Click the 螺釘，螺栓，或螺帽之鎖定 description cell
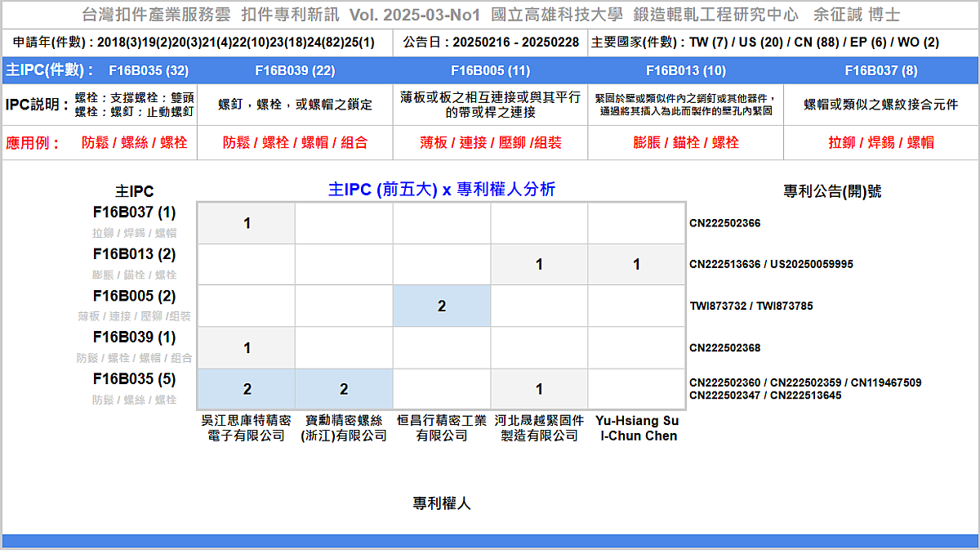Viewport: 980px width, 550px height. [x=295, y=105]
